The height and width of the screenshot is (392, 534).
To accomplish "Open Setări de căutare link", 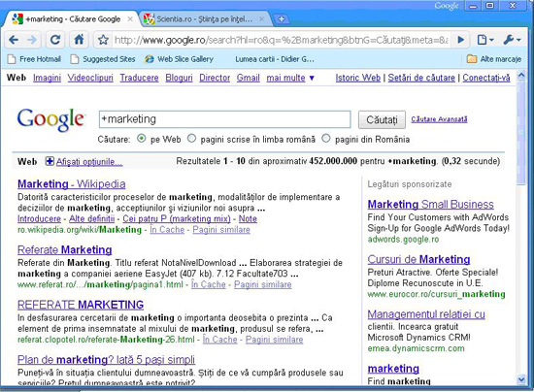I will tap(421, 78).
